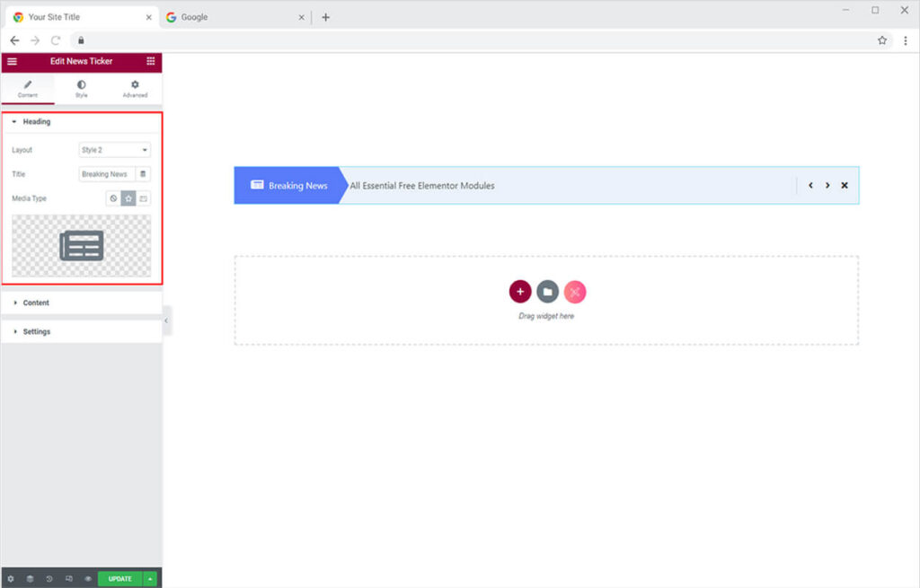The height and width of the screenshot is (588, 920).
Task: Click the Title text field
Action: point(107,174)
